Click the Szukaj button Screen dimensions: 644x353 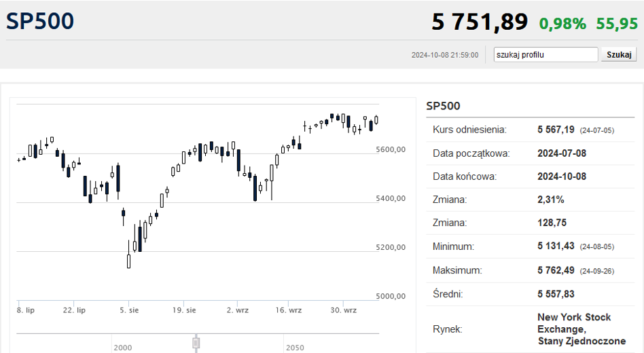tap(619, 54)
